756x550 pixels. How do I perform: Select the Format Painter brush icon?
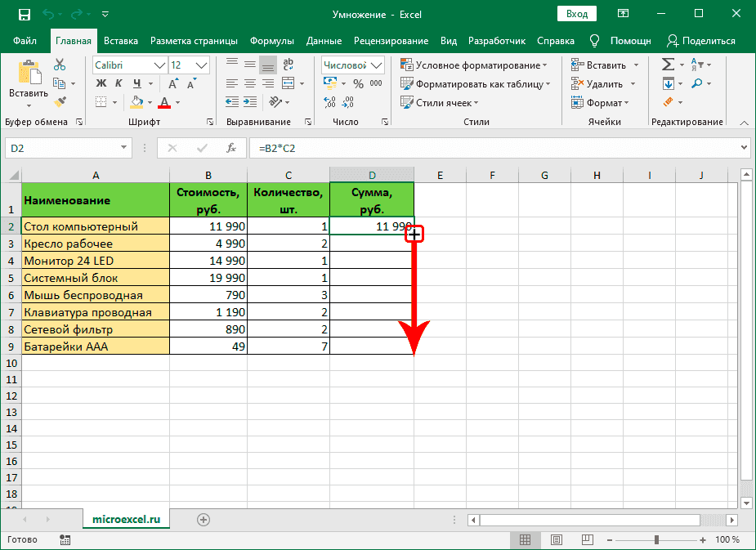60,101
